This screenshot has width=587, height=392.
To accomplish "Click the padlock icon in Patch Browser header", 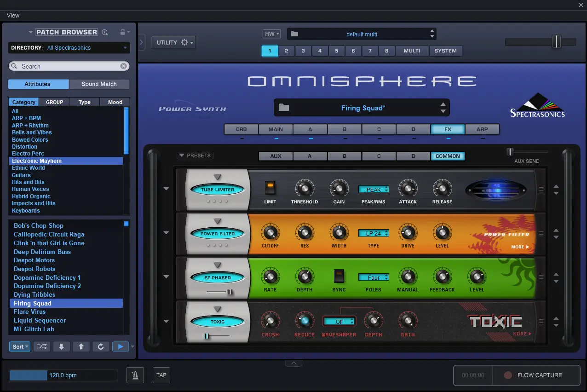I will tap(122, 32).
